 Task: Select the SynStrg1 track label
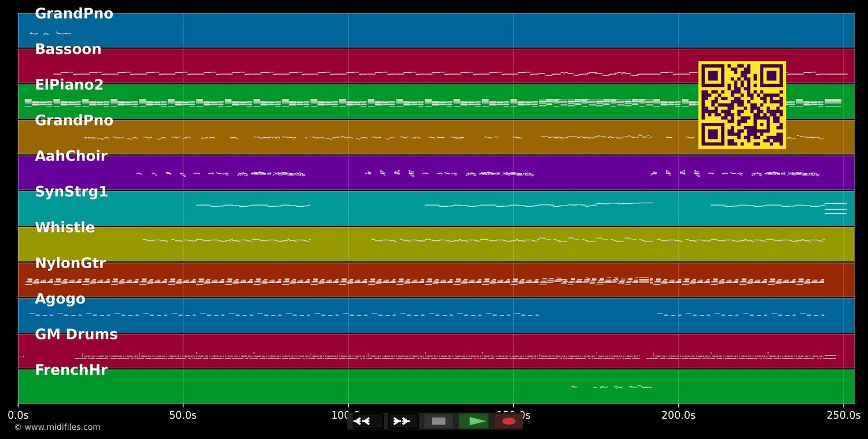pyautogui.click(x=72, y=192)
